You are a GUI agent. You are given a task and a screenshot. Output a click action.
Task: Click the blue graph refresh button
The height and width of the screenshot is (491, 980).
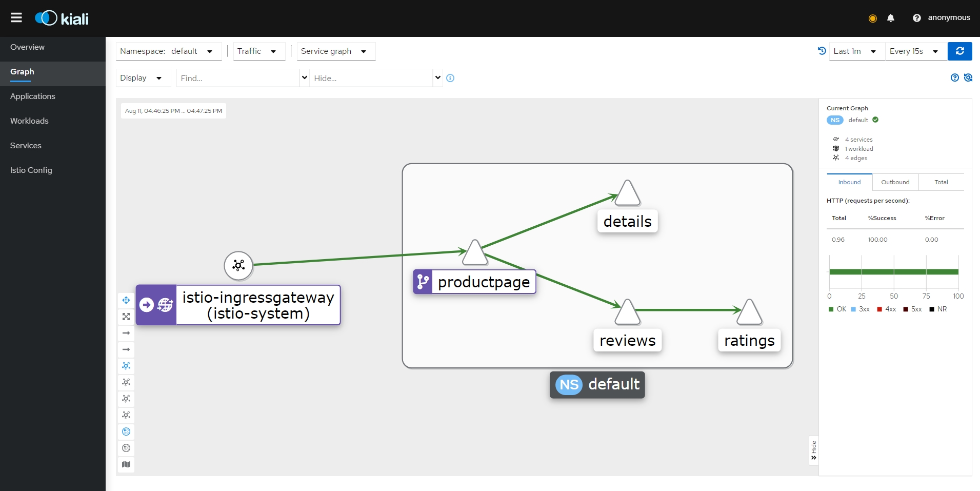pos(959,51)
